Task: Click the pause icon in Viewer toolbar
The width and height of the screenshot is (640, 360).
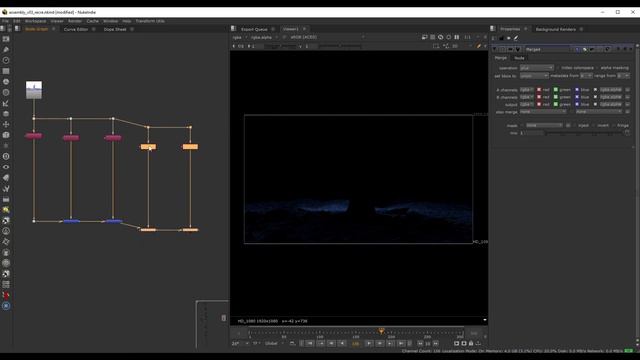Action: [x=457, y=37]
